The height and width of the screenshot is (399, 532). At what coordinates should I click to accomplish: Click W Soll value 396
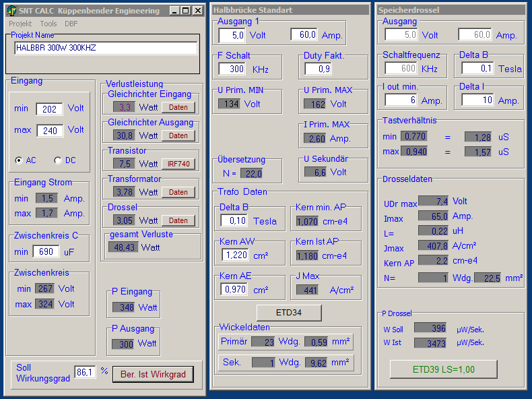[x=430, y=328]
